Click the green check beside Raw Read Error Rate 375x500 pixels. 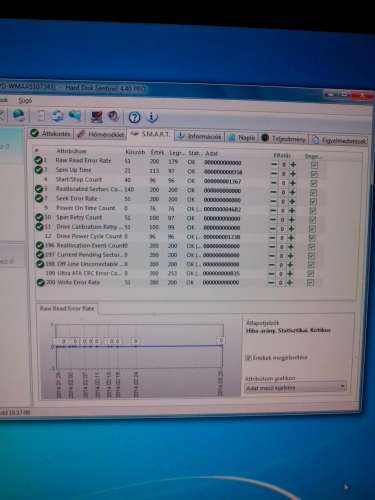(38, 160)
